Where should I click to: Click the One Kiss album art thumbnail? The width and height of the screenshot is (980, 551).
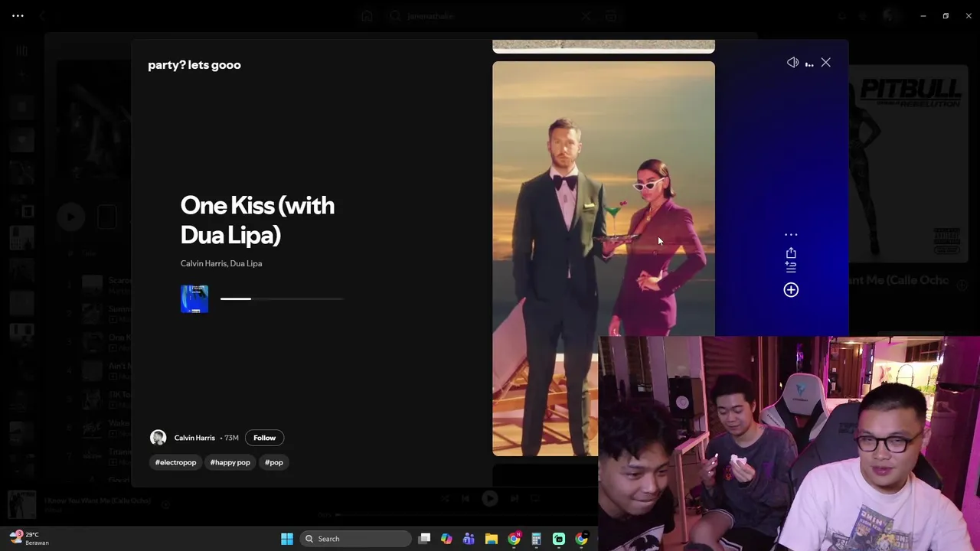pyautogui.click(x=194, y=299)
